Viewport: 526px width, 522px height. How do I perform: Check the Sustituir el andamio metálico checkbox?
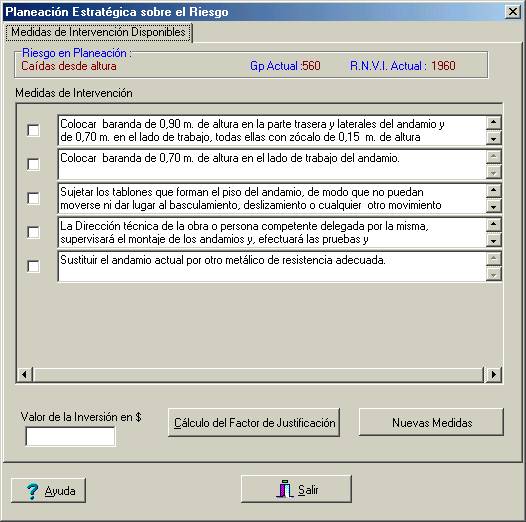click(34, 266)
